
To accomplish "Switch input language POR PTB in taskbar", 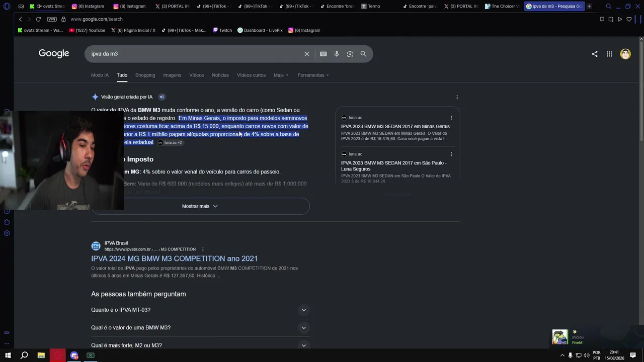I will tap(597, 355).
